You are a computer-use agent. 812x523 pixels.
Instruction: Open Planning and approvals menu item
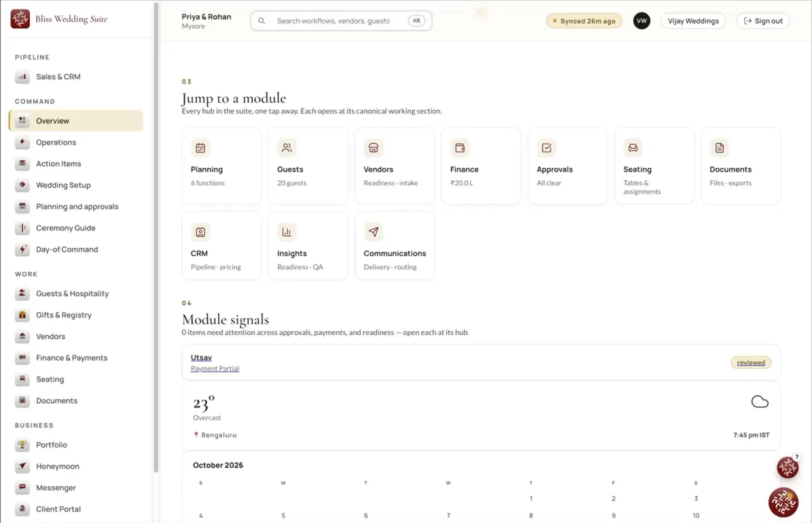(x=76, y=206)
